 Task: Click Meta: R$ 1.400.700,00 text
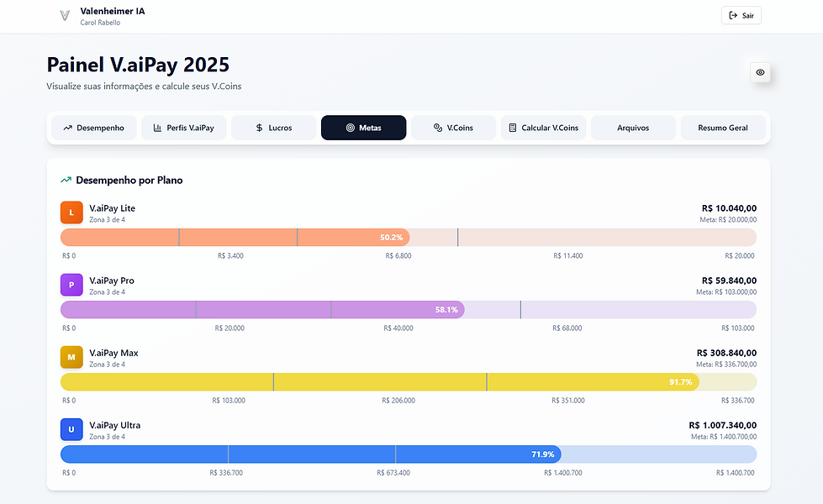(x=724, y=437)
